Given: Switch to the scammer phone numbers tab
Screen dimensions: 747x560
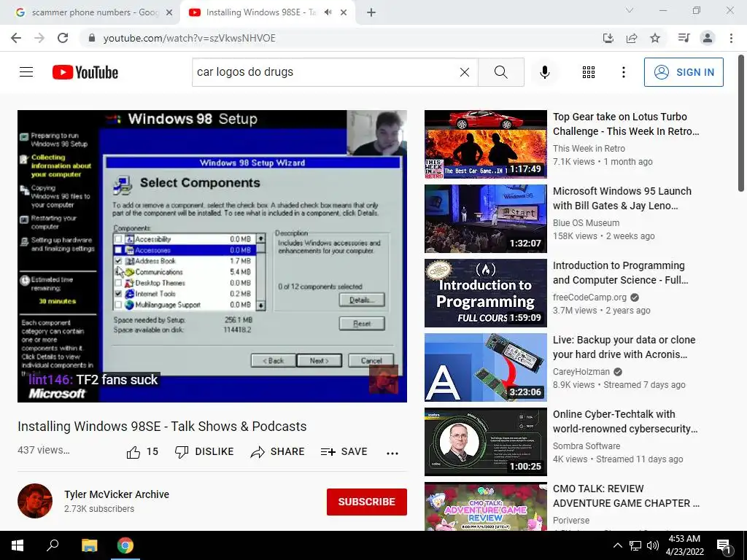Looking at the screenshot, I should (x=94, y=12).
